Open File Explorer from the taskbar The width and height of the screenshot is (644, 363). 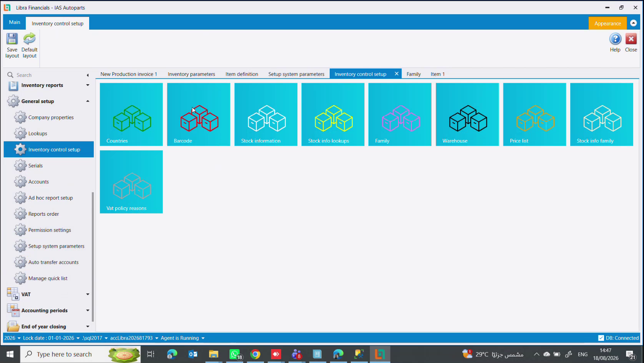[x=214, y=354]
